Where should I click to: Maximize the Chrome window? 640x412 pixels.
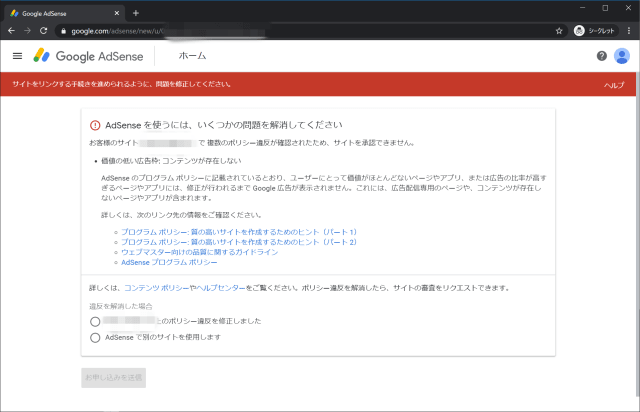(605, 8)
